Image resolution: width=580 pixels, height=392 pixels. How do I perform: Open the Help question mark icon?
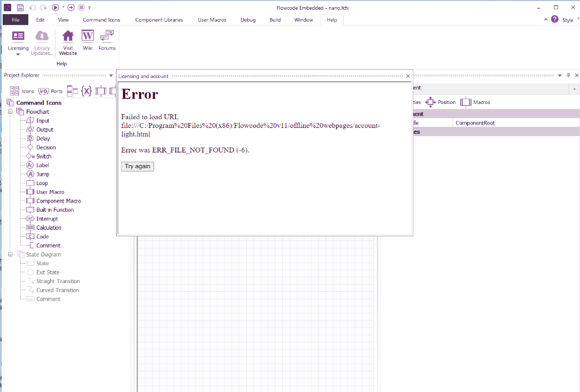(x=554, y=19)
